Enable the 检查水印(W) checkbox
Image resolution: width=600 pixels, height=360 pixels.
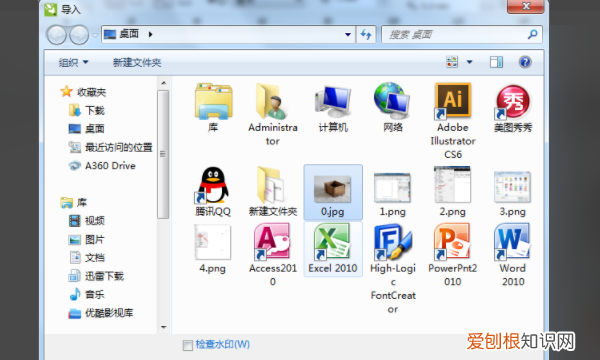pos(187,345)
